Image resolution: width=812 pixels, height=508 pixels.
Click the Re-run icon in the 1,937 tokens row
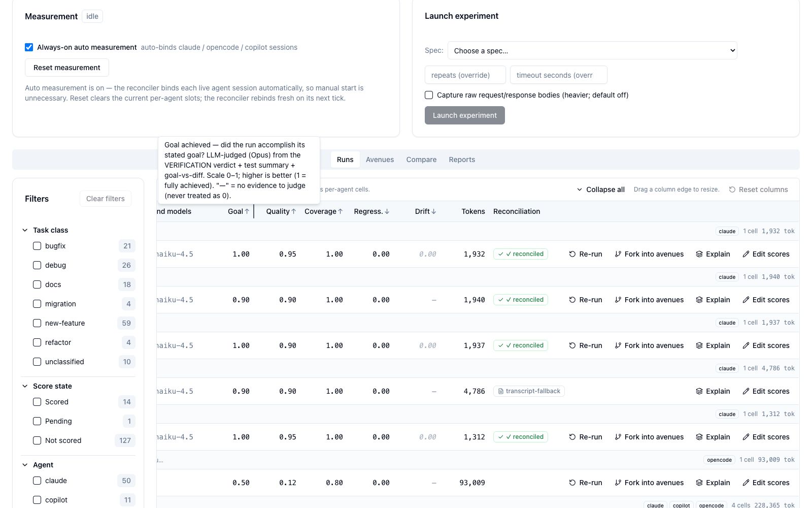pyautogui.click(x=572, y=345)
